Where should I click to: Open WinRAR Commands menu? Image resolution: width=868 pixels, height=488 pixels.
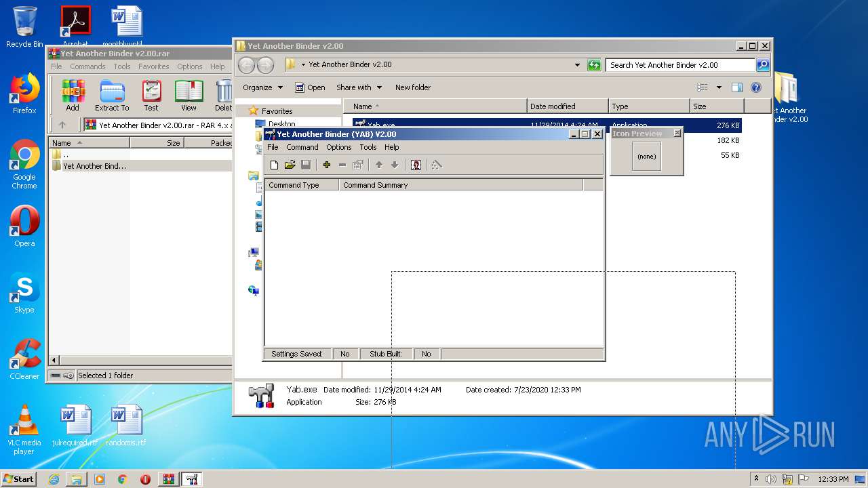(x=87, y=66)
